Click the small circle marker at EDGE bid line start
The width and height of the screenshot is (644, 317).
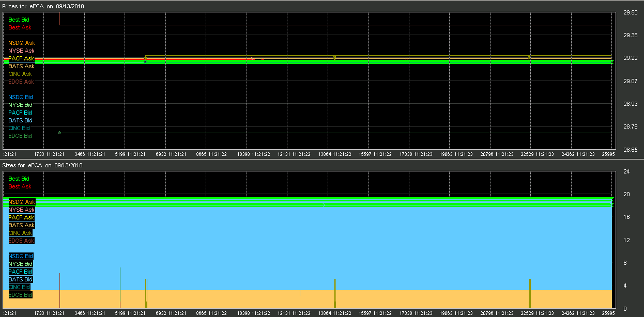click(59, 133)
